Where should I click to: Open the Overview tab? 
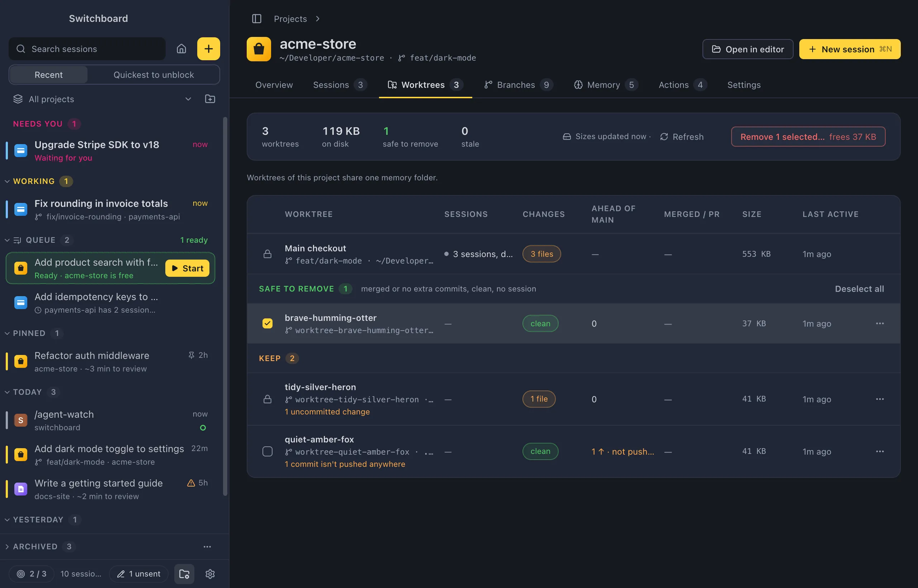pos(274,85)
